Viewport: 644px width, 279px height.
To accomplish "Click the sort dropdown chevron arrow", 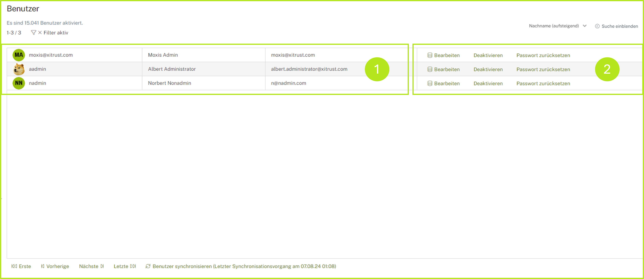I will (584, 26).
